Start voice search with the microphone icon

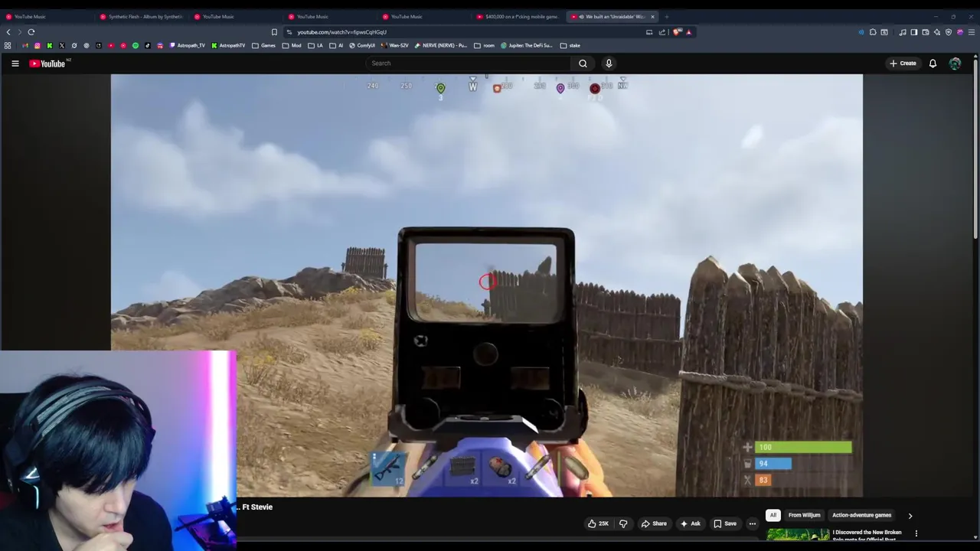[x=609, y=64]
